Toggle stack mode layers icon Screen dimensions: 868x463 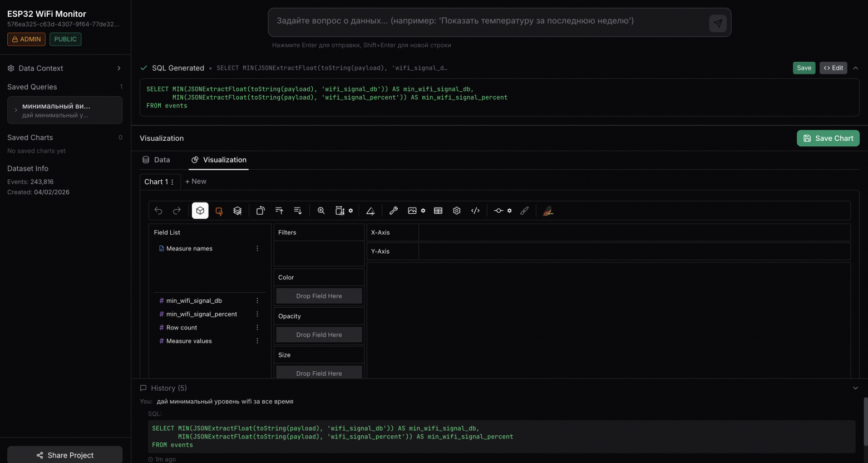(x=238, y=211)
